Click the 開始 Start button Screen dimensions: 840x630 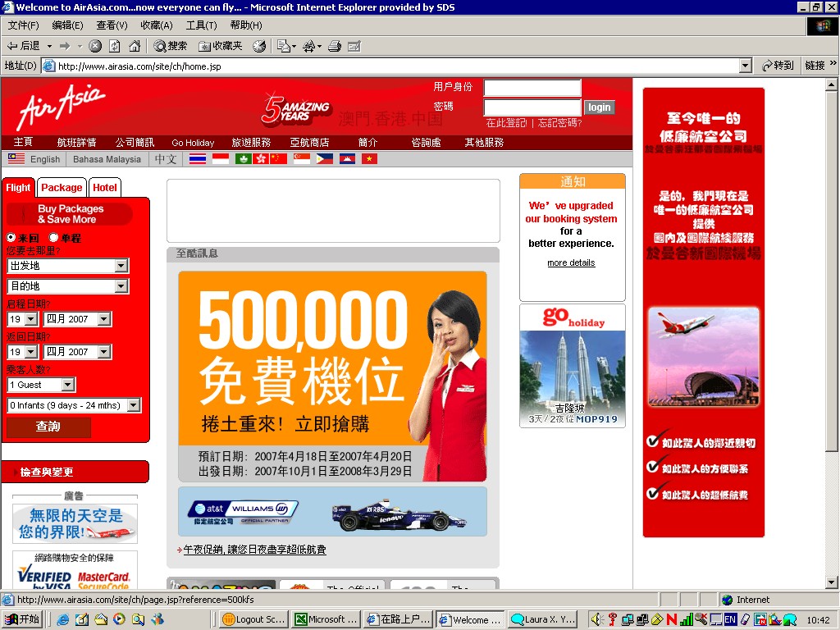(x=22, y=619)
